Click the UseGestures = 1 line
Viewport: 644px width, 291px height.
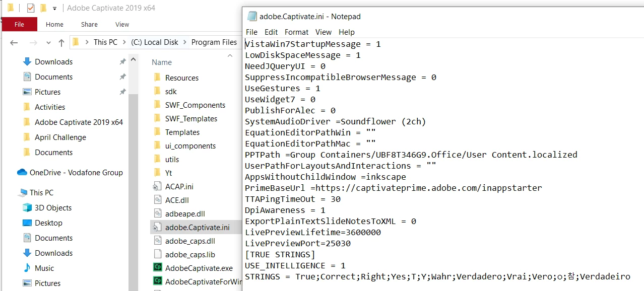coord(283,88)
